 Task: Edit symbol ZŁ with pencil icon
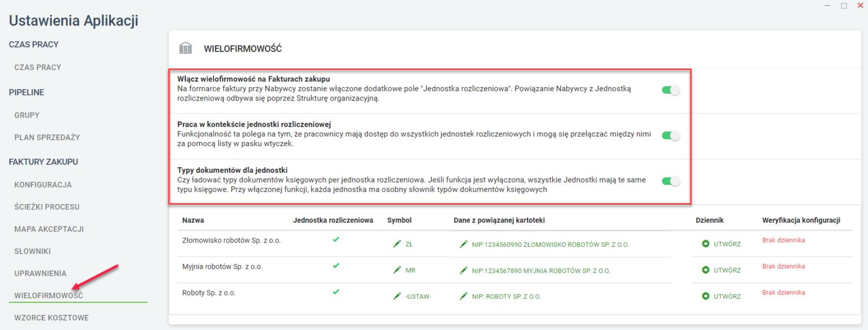397,244
